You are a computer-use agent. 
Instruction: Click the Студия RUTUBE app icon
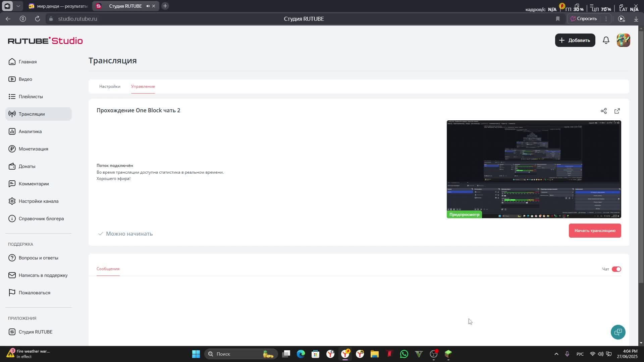12,332
